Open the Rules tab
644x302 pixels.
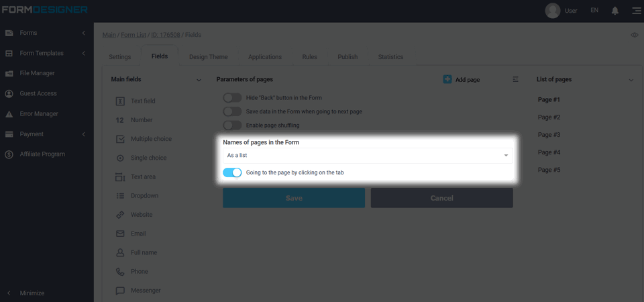tap(310, 56)
